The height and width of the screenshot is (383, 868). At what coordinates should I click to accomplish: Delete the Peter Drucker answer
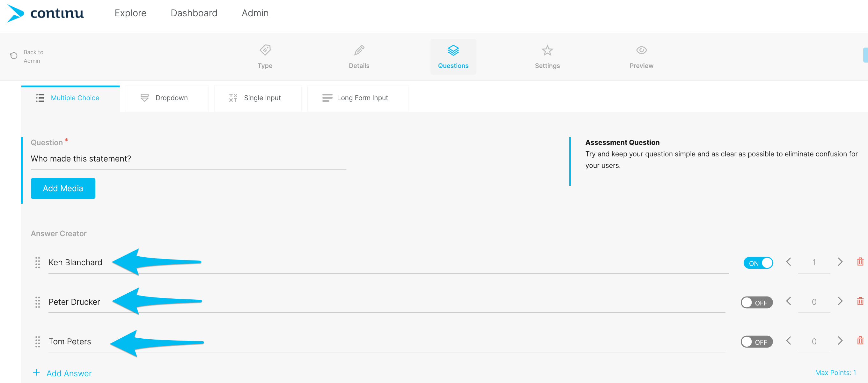tap(860, 301)
